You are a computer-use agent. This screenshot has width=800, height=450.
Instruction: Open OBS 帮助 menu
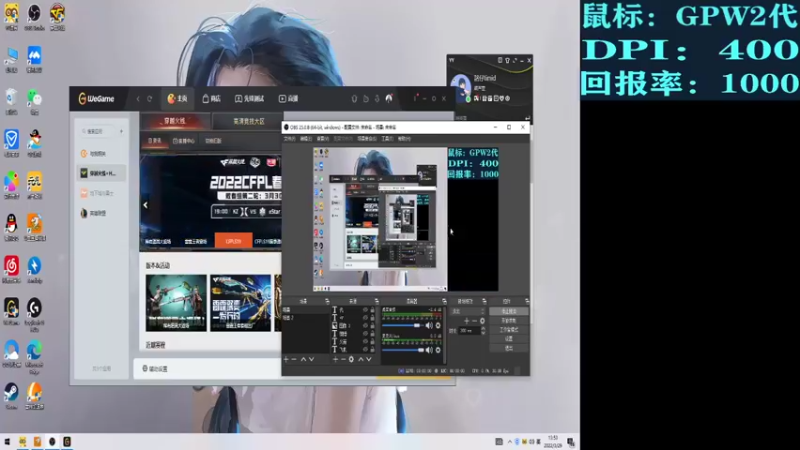tap(404, 139)
